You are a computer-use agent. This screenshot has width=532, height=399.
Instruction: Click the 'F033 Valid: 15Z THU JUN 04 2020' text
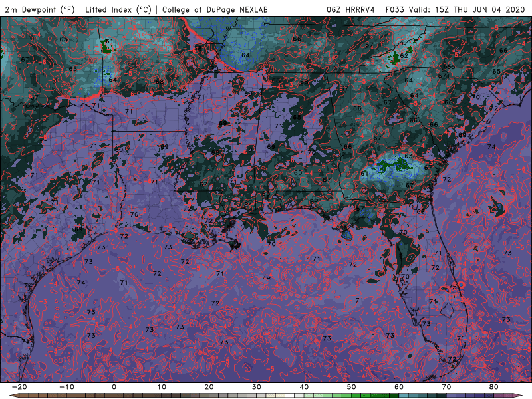[x=455, y=9]
